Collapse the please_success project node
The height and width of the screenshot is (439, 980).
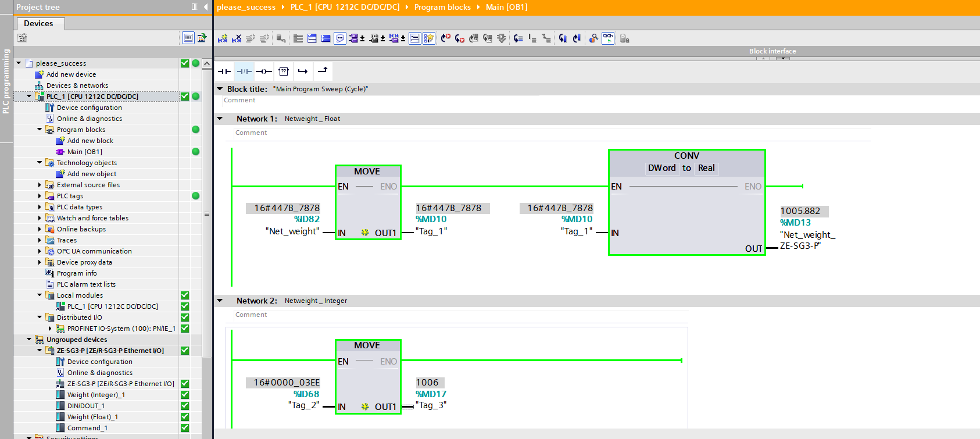(19, 63)
